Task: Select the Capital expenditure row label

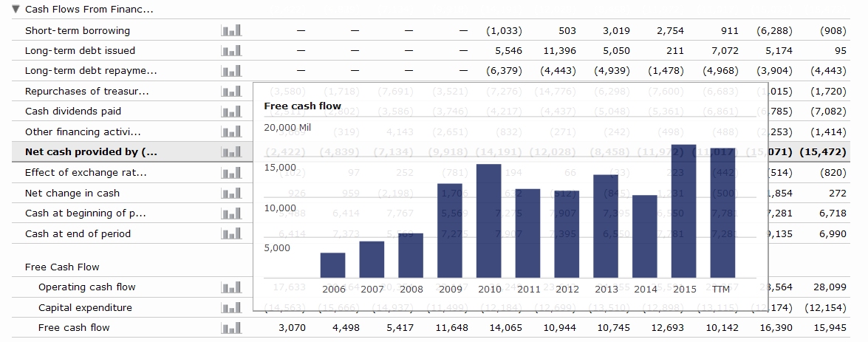Action: (85, 308)
